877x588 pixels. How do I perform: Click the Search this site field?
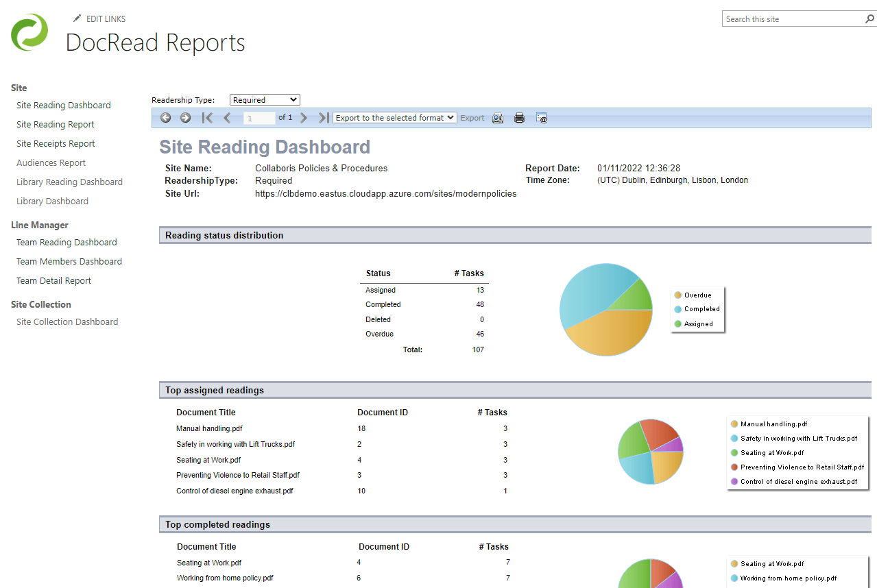(x=793, y=19)
